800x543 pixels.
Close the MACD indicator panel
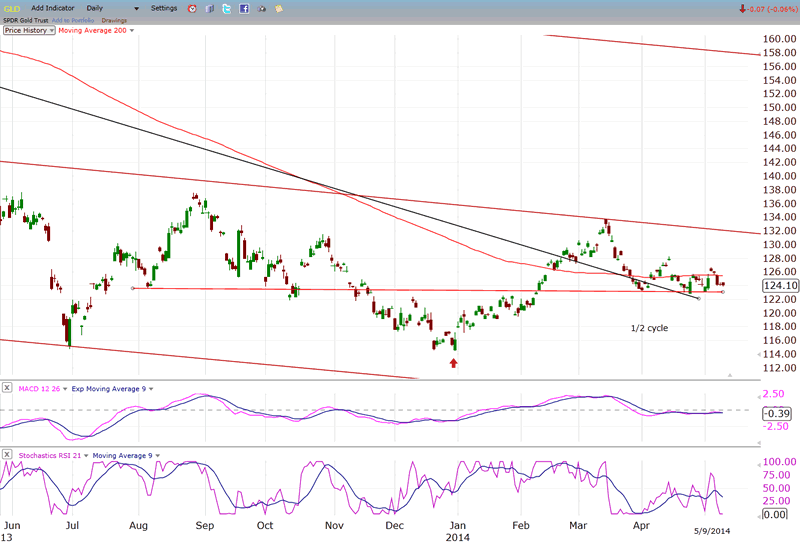(7, 387)
